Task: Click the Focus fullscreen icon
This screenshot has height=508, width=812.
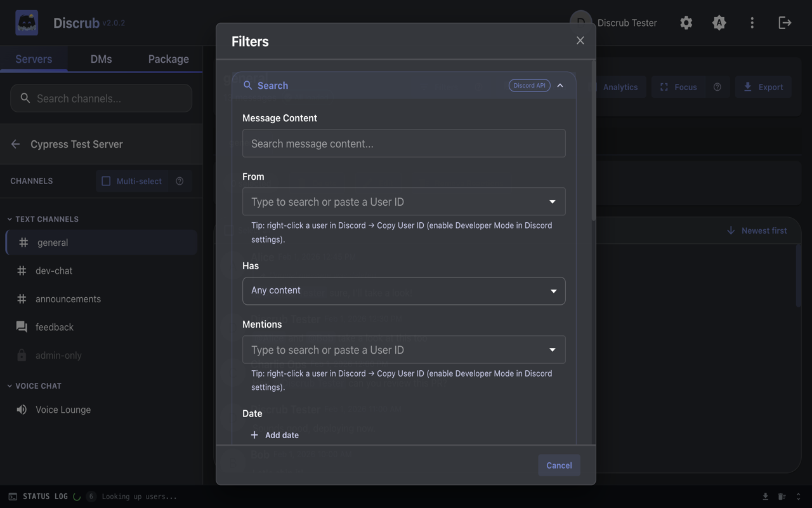Action: pyautogui.click(x=664, y=87)
